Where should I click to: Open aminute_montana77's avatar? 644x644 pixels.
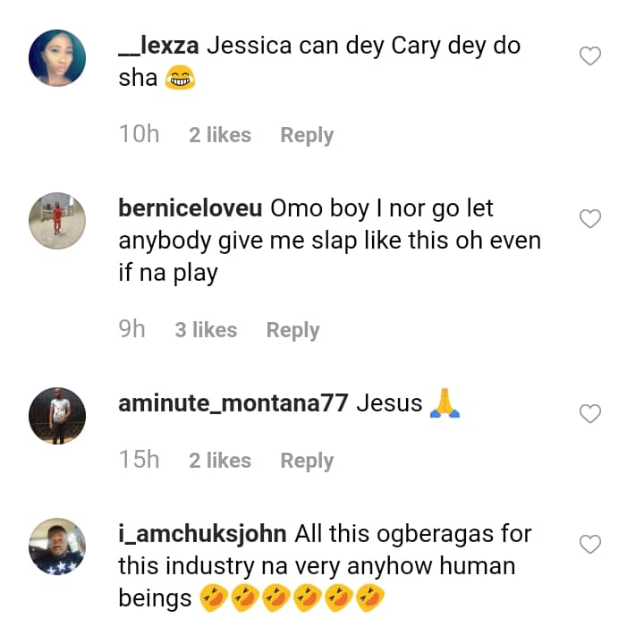[57, 415]
